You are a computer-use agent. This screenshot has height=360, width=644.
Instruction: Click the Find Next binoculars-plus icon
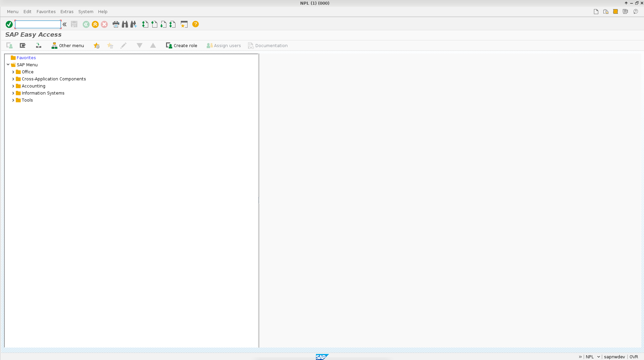point(133,24)
